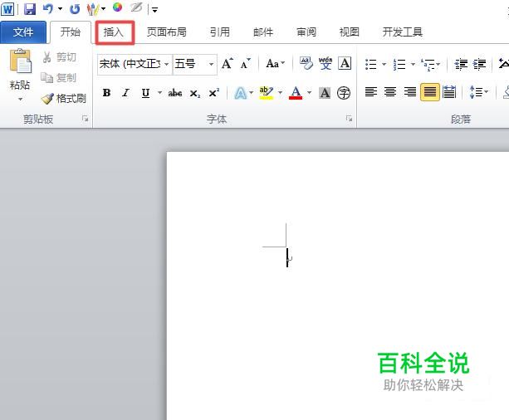Toggle the highlighted Justify alignment button
The width and height of the screenshot is (509, 420).
(430, 92)
